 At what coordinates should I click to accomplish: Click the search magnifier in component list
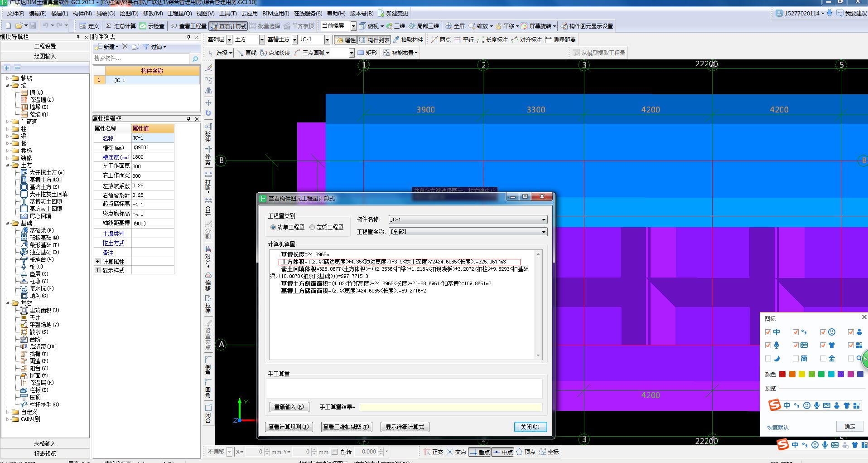pos(195,58)
